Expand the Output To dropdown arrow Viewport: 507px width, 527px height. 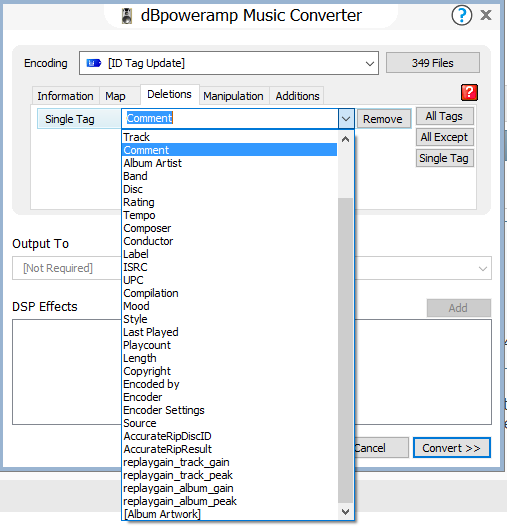click(x=483, y=269)
